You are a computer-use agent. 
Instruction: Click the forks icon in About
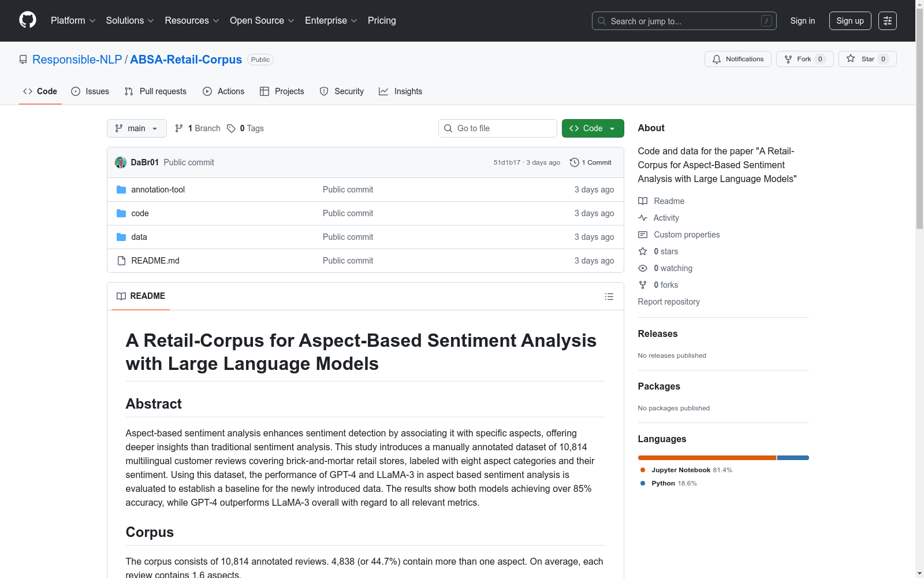click(x=643, y=285)
